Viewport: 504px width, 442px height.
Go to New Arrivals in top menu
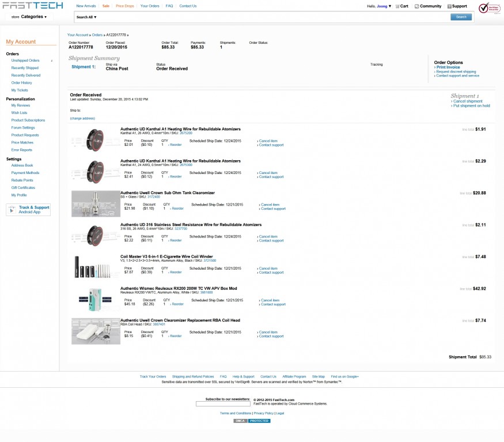[x=86, y=6]
